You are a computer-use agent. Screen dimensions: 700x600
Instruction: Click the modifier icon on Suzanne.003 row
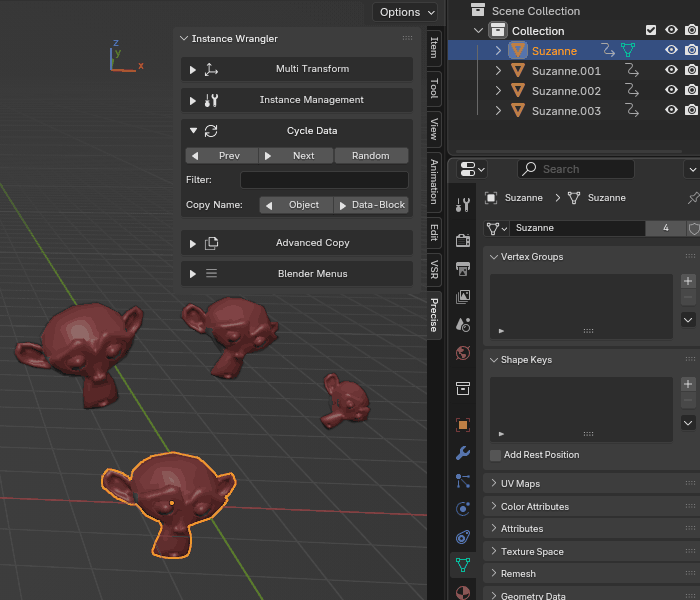coord(631,110)
